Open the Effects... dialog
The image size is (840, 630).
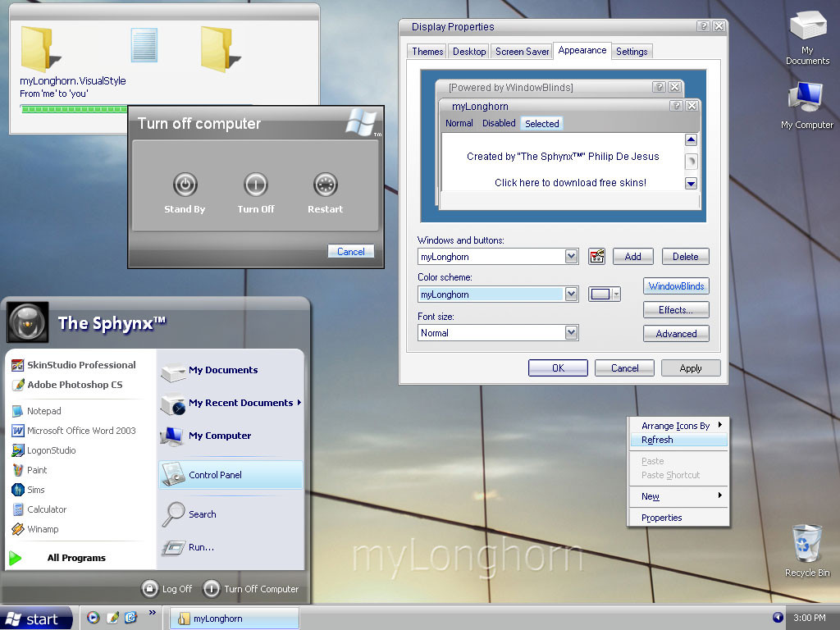pos(676,309)
